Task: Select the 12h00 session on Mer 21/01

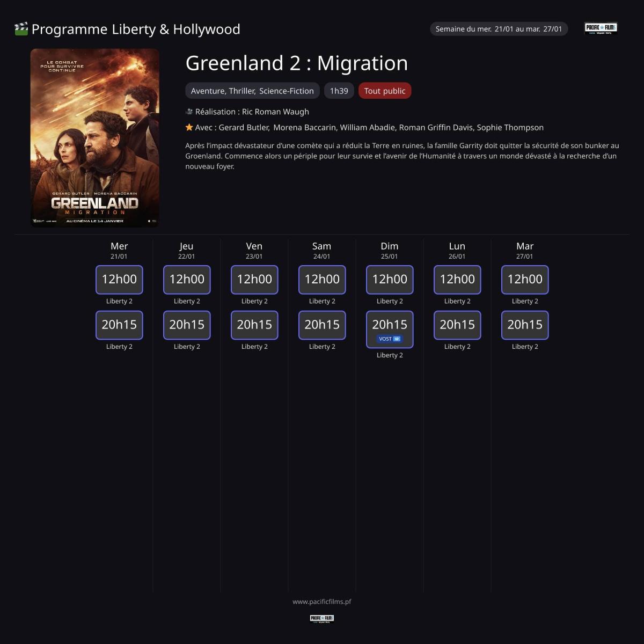Action: [119, 279]
